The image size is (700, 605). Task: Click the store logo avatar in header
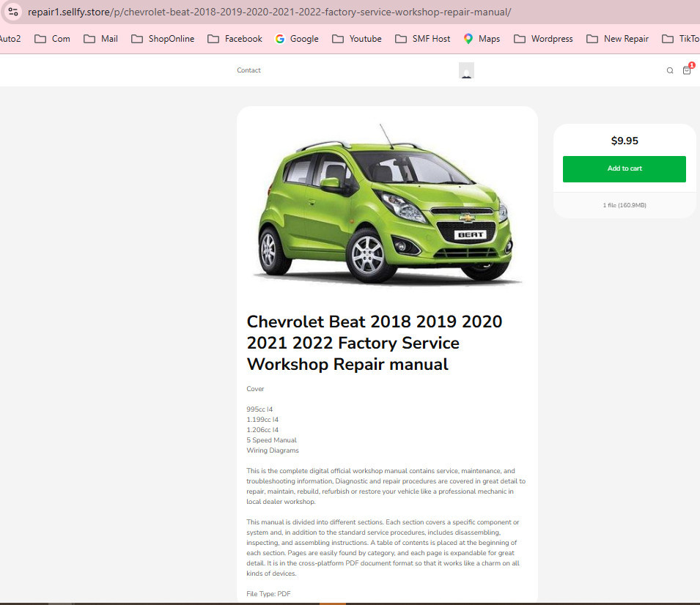pos(466,70)
